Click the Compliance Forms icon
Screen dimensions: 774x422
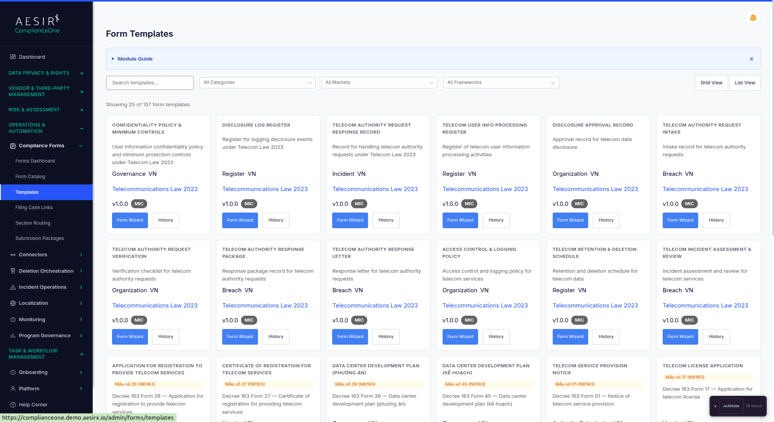click(13, 146)
